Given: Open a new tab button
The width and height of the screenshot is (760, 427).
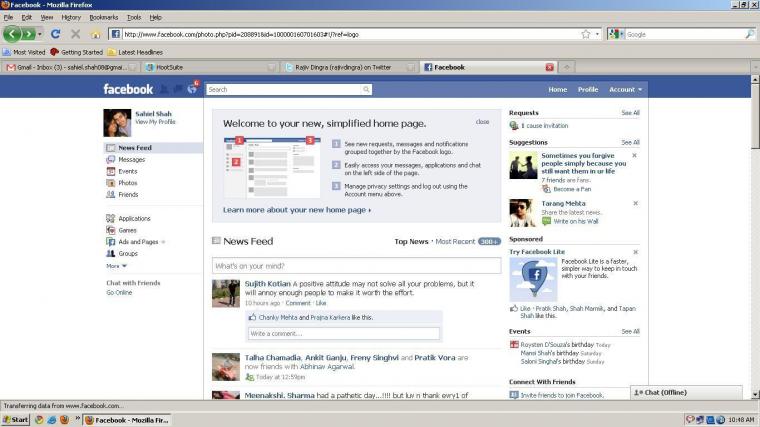Looking at the screenshot, I should [x=567, y=67].
